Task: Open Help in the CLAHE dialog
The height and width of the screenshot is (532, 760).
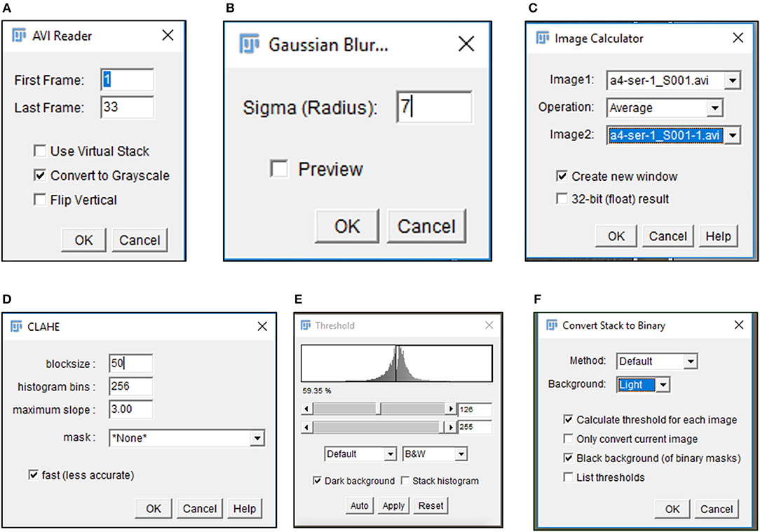Action: point(245,508)
